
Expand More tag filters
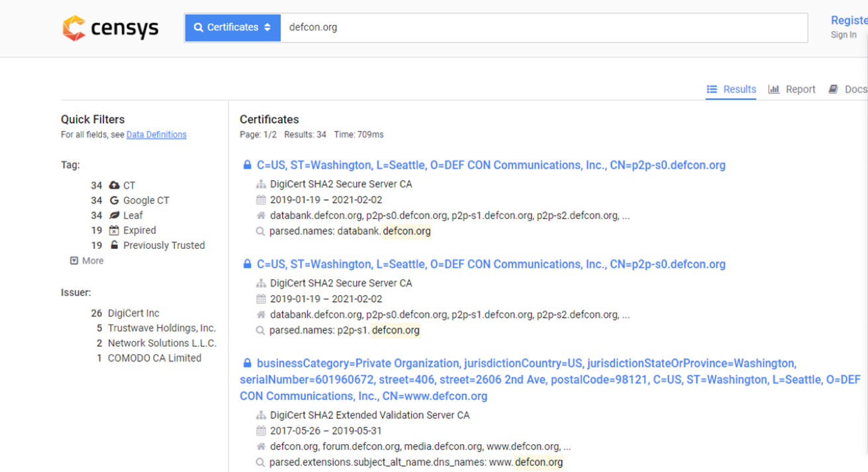click(87, 261)
